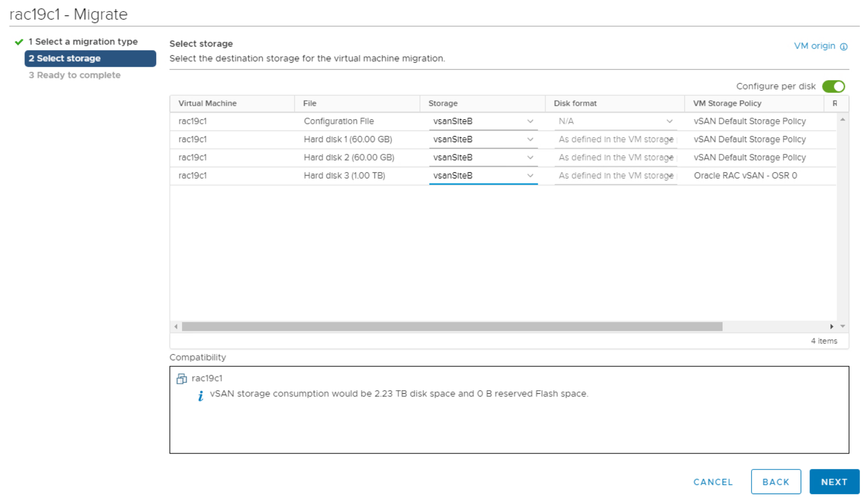The height and width of the screenshot is (500, 868).
Task: Go to step 1 Select a migration type
Action: (83, 42)
